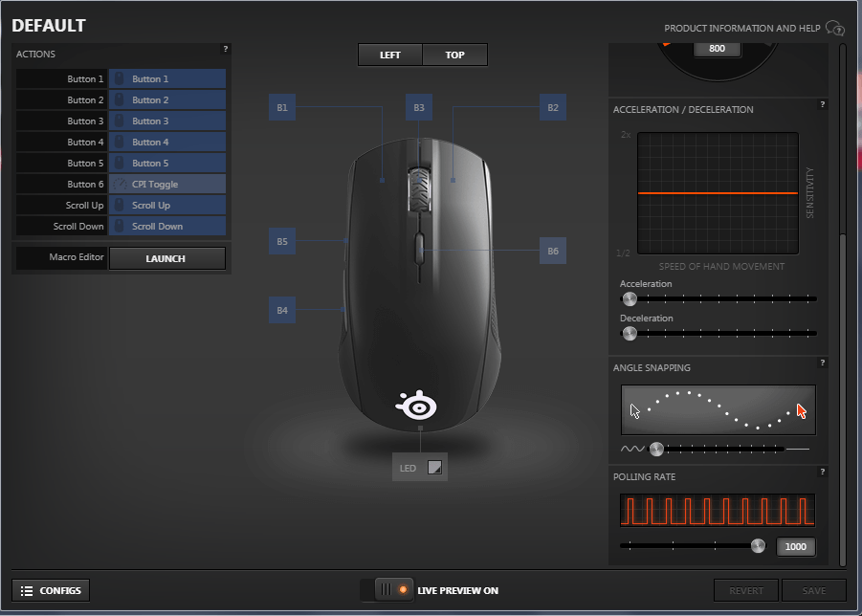The image size is (862, 616).
Task: Click the B1 button label on mouse diagram
Action: [x=282, y=108]
